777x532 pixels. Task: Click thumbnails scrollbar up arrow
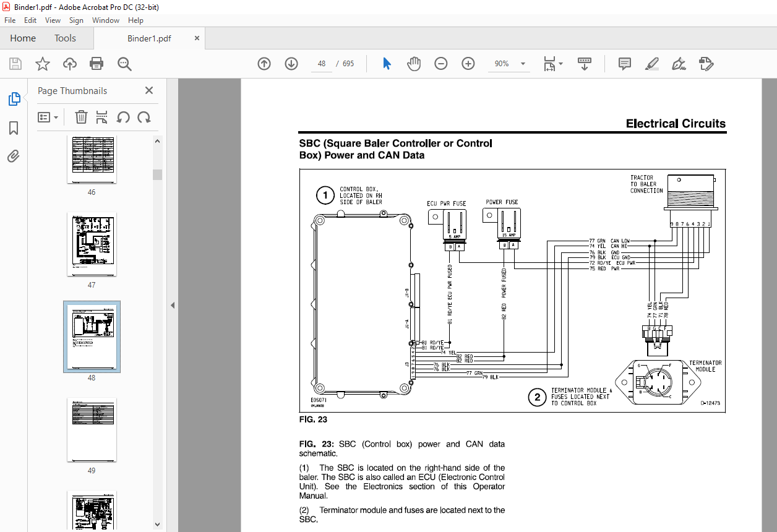click(158, 141)
